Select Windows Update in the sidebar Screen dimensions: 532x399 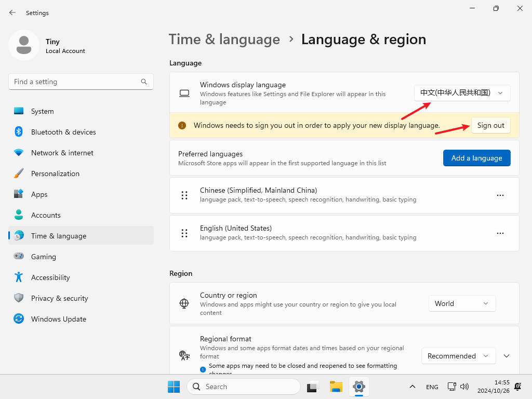click(x=58, y=319)
